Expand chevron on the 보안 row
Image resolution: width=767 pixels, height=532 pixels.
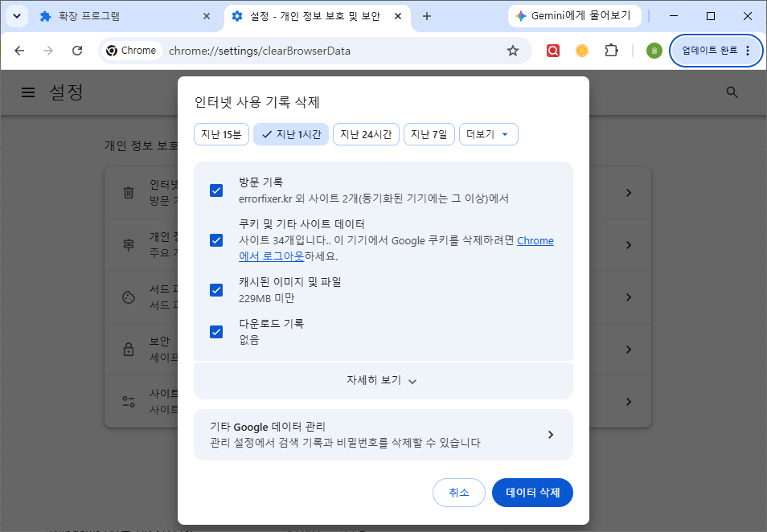[629, 350]
